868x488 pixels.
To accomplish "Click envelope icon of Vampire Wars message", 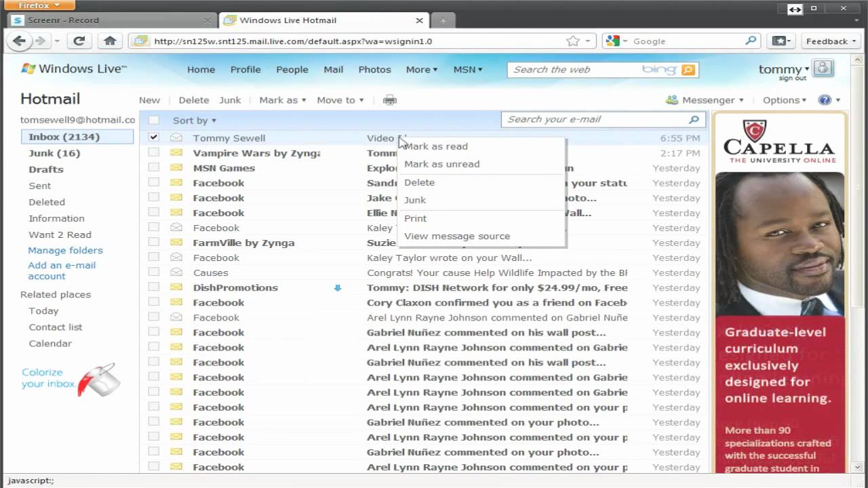I will coord(176,152).
